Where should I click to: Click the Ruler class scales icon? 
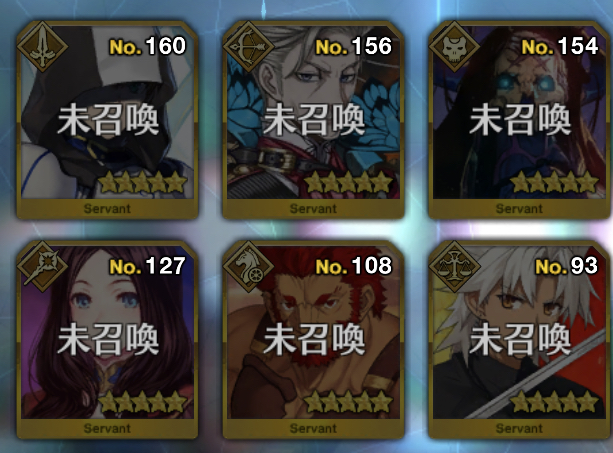tap(454, 267)
